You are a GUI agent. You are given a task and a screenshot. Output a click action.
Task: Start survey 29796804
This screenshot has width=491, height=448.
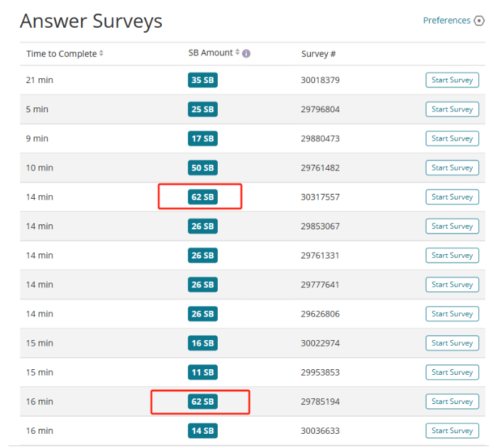coord(452,109)
